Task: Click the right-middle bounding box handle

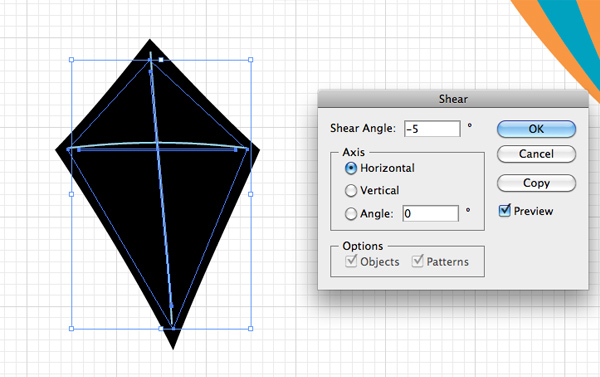Action: [x=251, y=194]
